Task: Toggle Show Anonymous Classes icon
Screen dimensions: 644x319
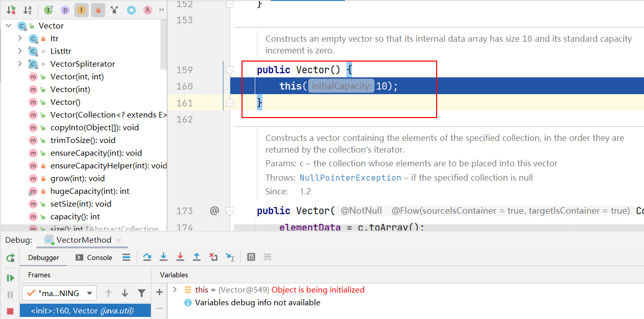Action: [131, 10]
